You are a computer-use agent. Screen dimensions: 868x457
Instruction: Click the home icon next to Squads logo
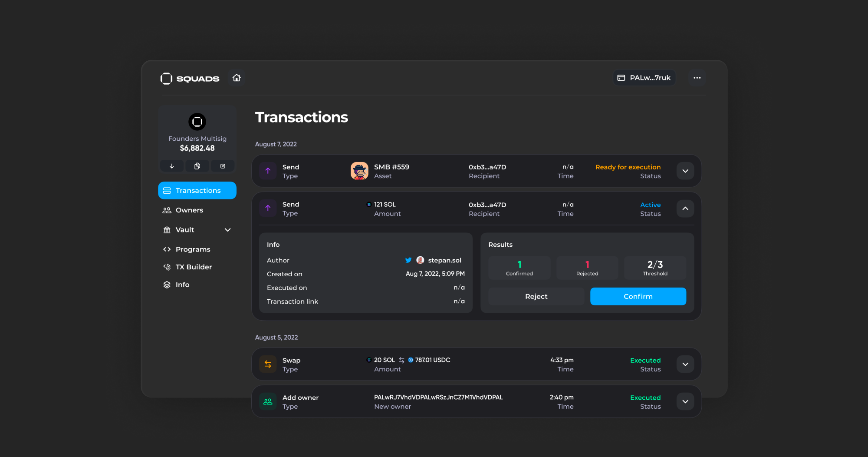[x=237, y=78]
